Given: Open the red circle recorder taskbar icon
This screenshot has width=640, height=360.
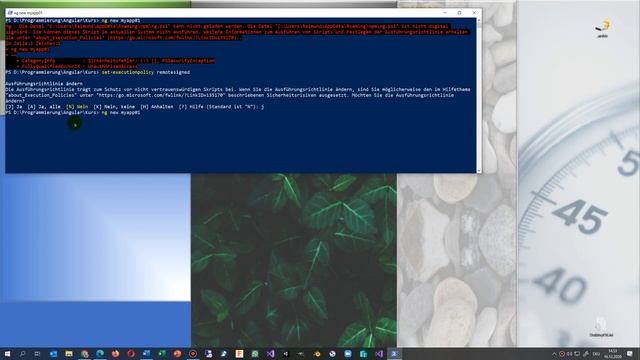Looking at the screenshot, I should (193, 353).
